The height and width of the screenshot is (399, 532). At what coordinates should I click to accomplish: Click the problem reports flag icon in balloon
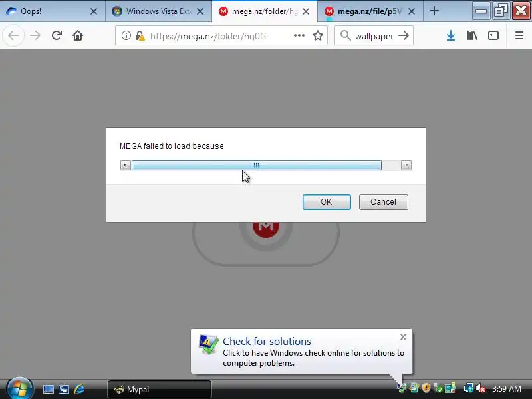[x=208, y=344]
